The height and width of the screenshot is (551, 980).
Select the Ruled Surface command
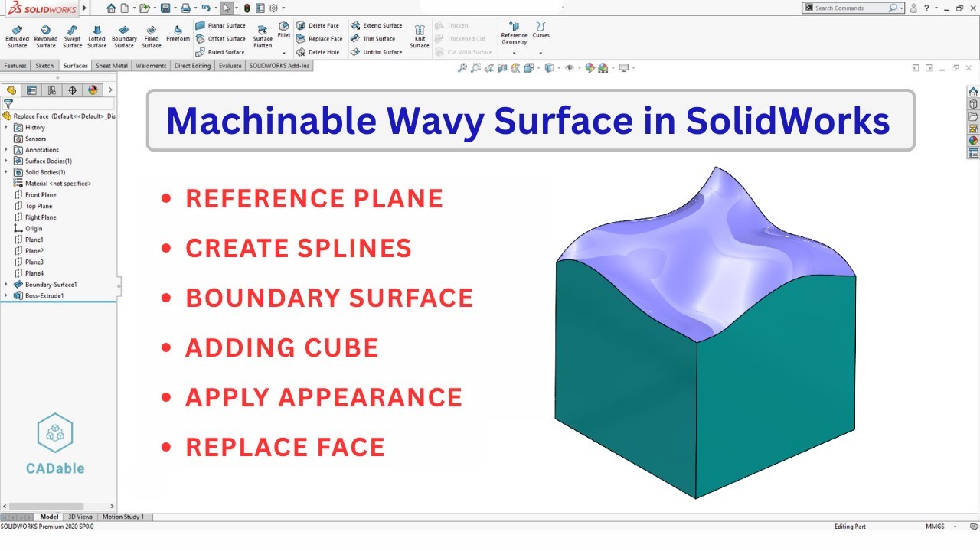[220, 52]
